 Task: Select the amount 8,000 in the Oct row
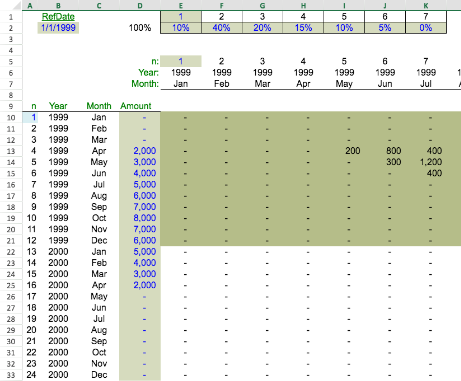pyautogui.click(x=145, y=218)
